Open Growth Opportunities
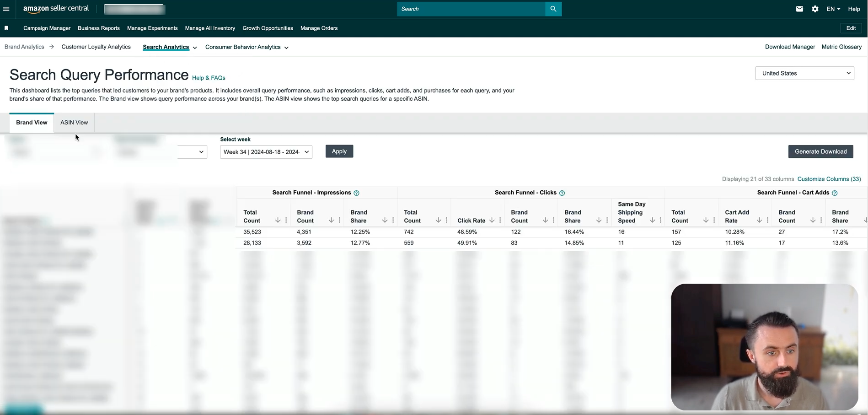 tap(268, 28)
